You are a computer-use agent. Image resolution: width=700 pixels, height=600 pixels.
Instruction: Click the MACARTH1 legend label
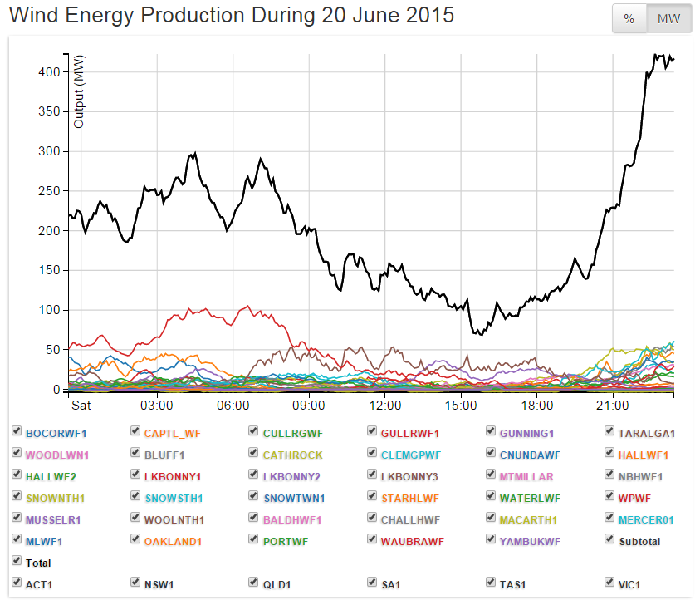click(x=528, y=519)
